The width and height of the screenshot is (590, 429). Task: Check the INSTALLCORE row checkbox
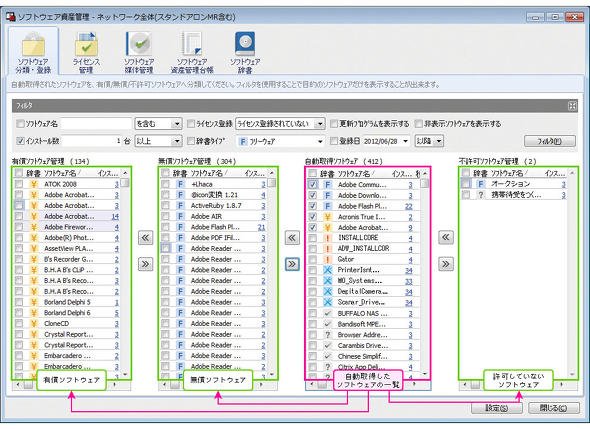[312, 238]
